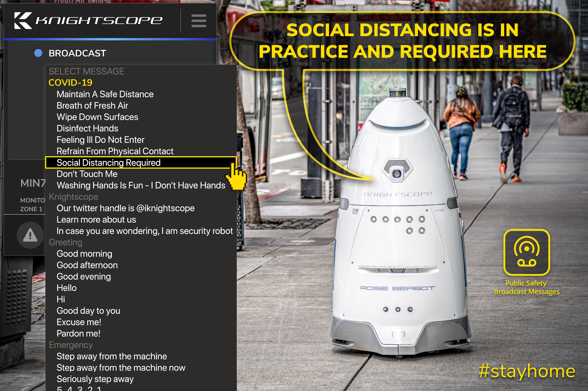Select Disinfect Hands broadcast message
This screenshot has height=391, width=588.
click(x=87, y=128)
